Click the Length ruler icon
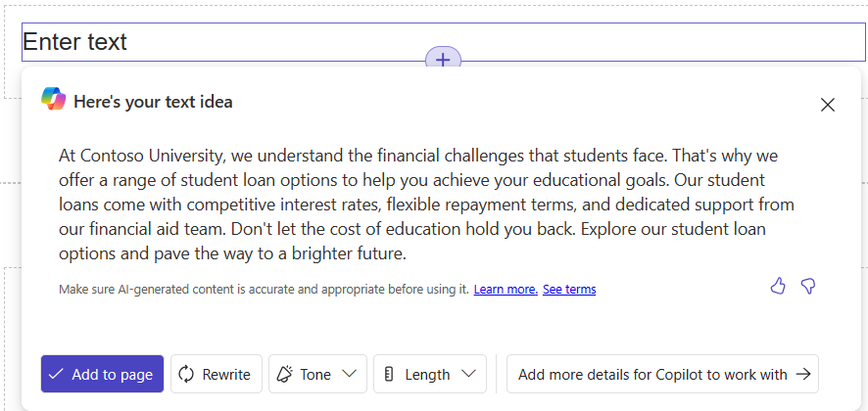Viewport: 868px width, 411px height. (x=389, y=374)
